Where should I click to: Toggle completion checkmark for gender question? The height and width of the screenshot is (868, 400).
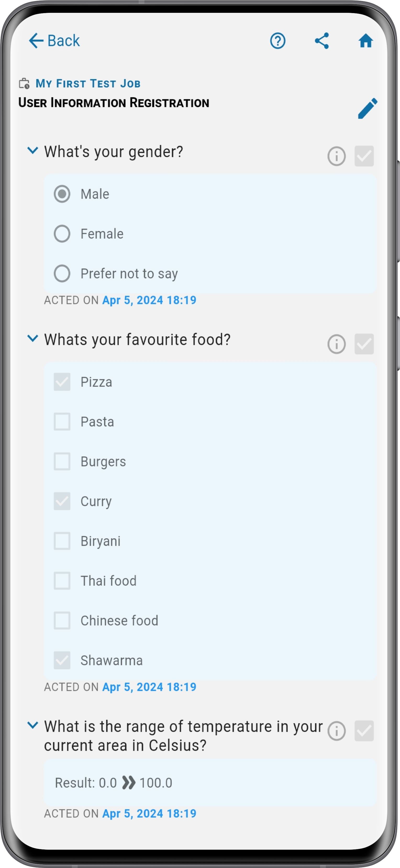tap(364, 156)
